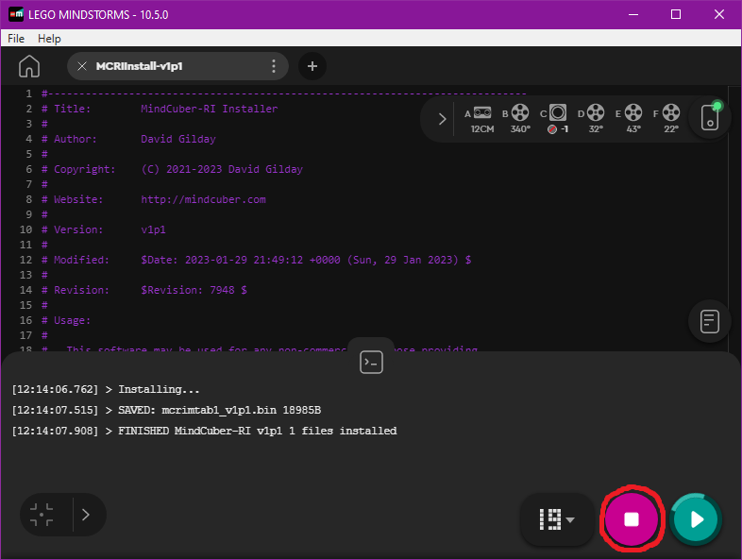Image resolution: width=742 pixels, height=560 pixels.
Task: Open the File menu
Action: [16, 39]
